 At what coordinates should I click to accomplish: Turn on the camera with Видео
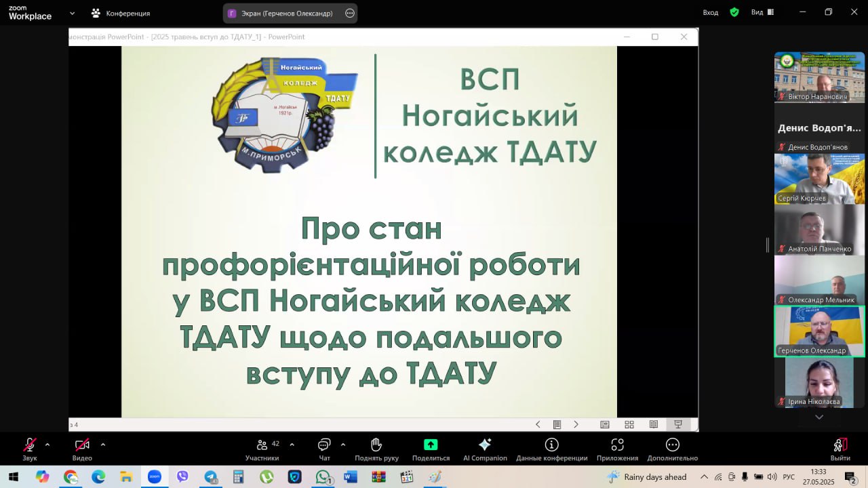[82, 449]
